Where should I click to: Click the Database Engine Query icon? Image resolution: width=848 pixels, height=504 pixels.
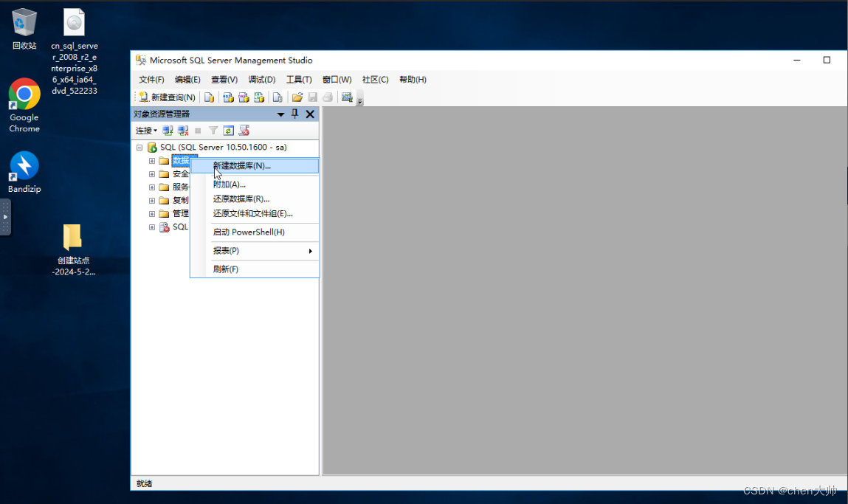tap(210, 97)
